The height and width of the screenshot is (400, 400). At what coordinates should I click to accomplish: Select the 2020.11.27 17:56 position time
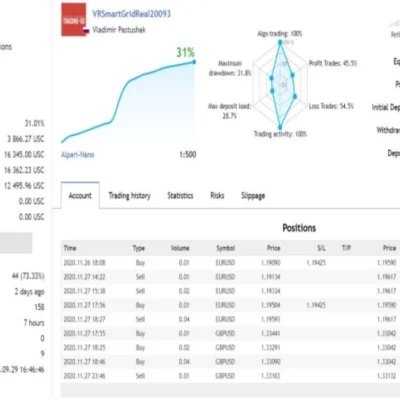(84, 305)
